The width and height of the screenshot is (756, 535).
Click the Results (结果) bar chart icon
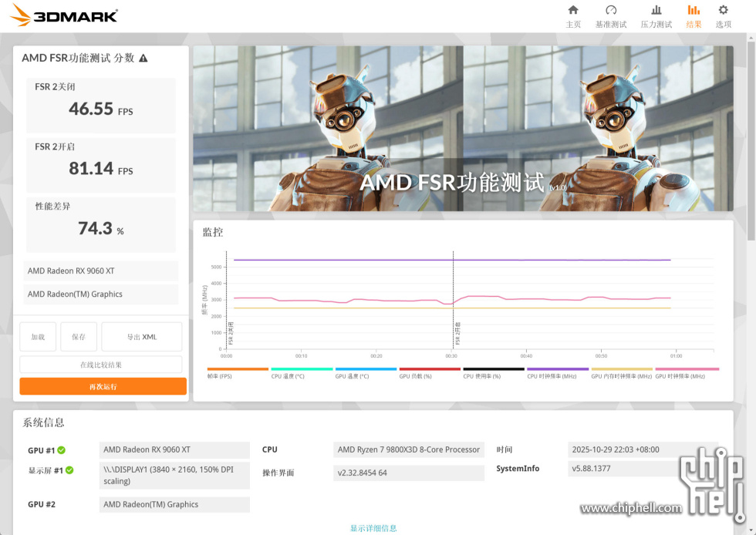pyautogui.click(x=694, y=11)
